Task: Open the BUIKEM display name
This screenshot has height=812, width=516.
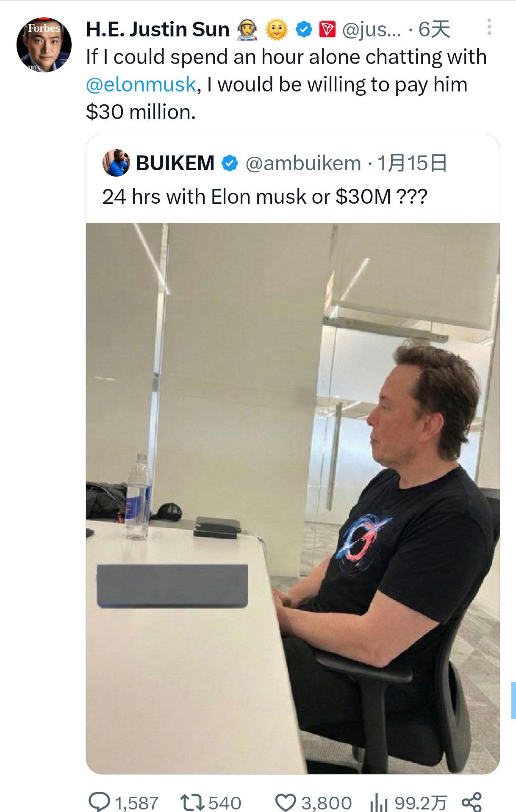Action: pyautogui.click(x=175, y=163)
